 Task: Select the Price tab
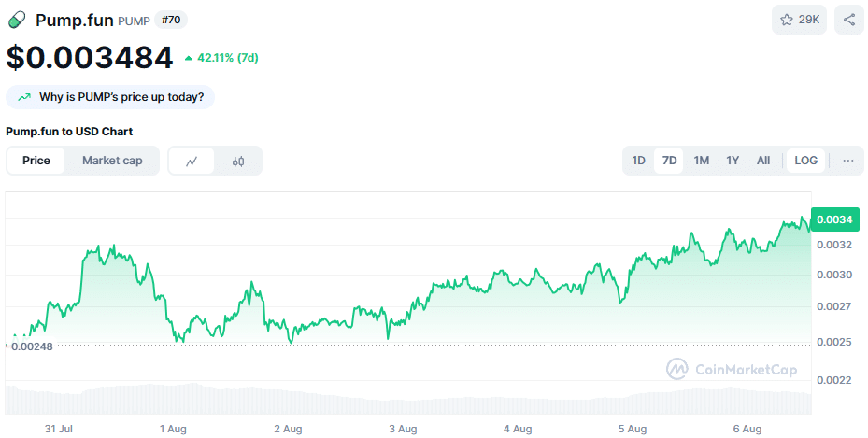coord(36,161)
